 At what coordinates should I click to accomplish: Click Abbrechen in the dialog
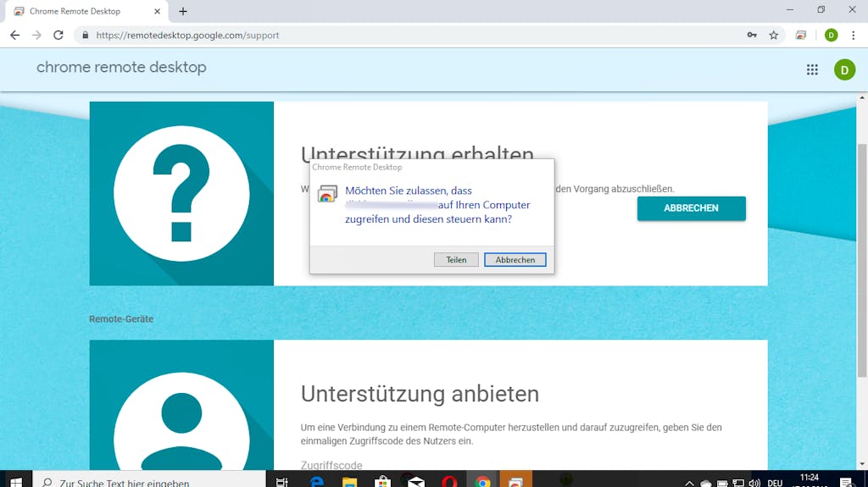515,259
